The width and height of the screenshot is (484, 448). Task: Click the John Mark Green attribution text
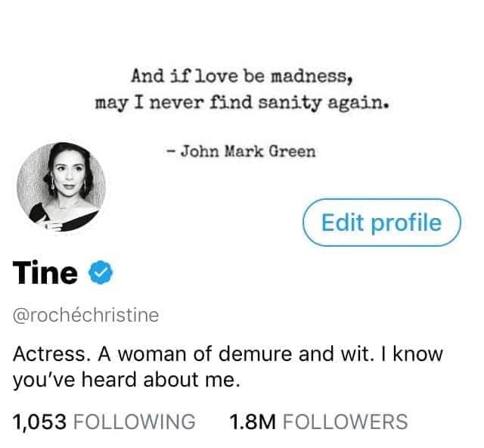tap(241, 151)
